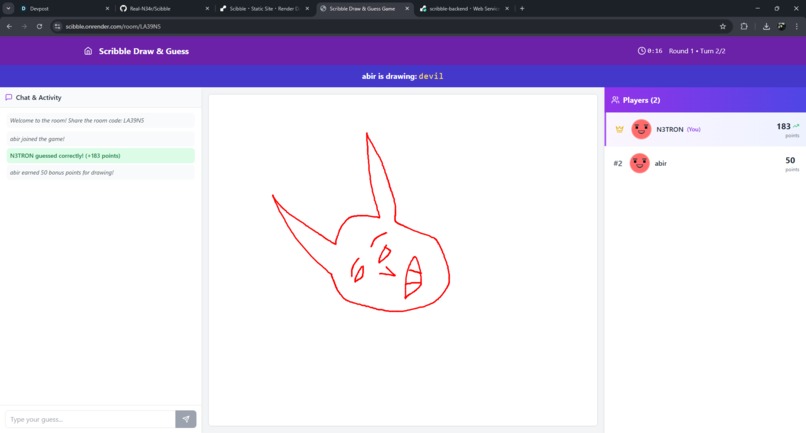
Task: Click the Chat & Activity heading
Action: pyautogui.click(x=39, y=97)
